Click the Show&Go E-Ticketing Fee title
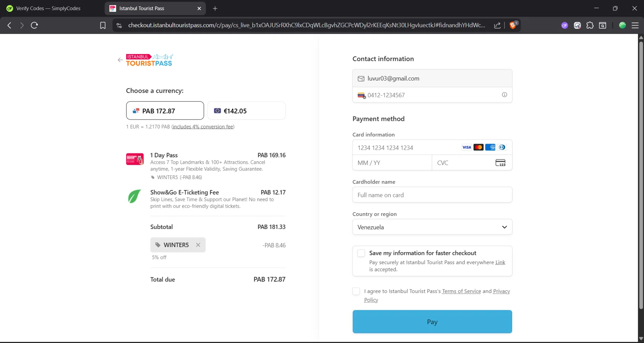644x343 pixels. 185,193
